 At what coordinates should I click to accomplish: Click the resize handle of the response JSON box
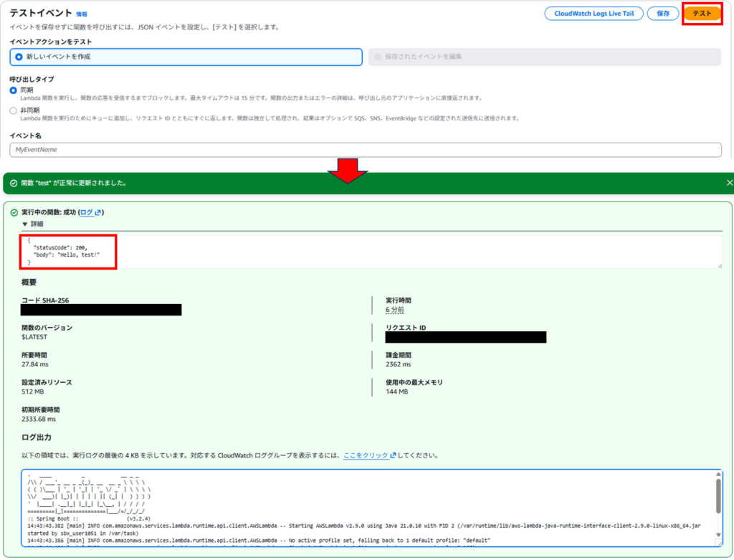click(718, 265)
